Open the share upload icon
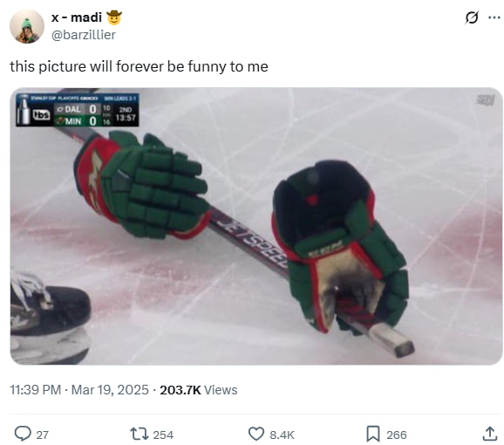The width and height of the screenshot is (504, 445). (x=489, y=434)
